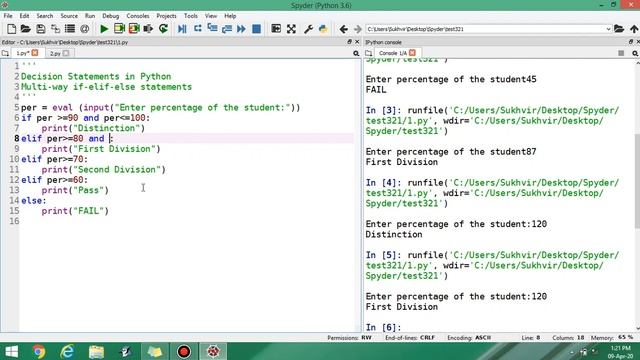Place cursor at In [6] console prompt

pyautogui.click(x=383, y=327)
